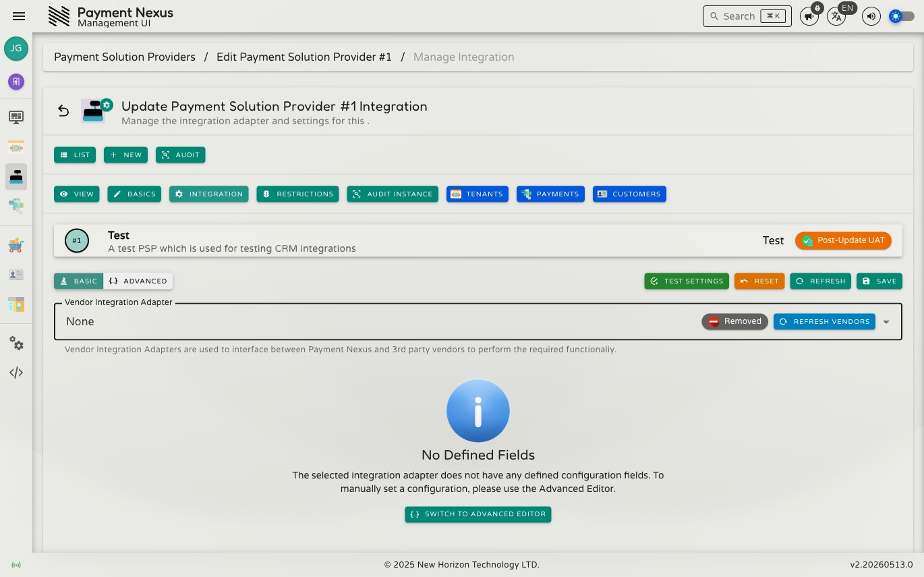This screenshot has width=924, height=577.
Task: Focus the Search field
Action: 747,16
